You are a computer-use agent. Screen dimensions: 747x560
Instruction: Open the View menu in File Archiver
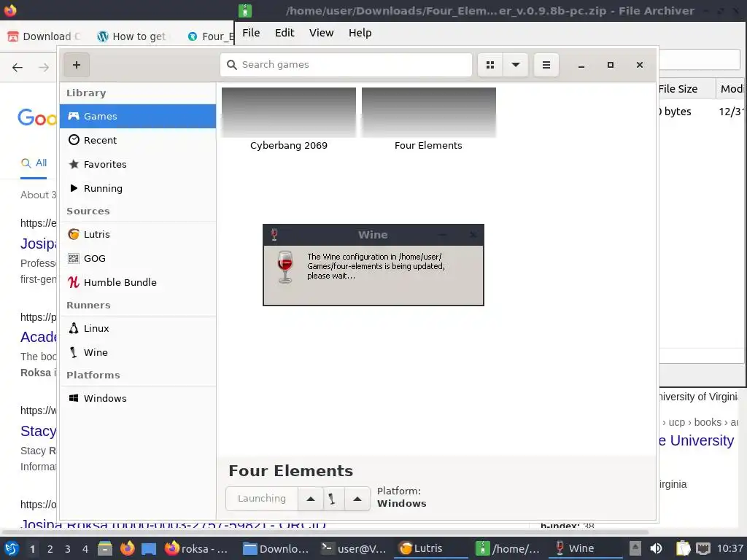(x=321, y=33)
